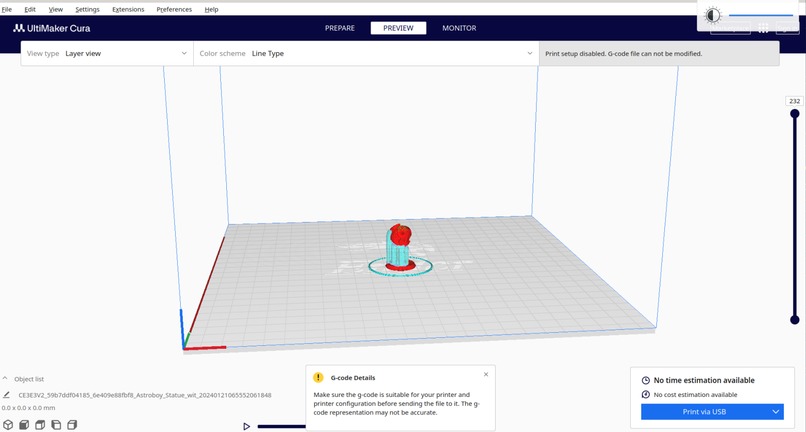Open the Settings menu
Image resolution: width=806 pixels, height=432 pixels.
pyautogui.click(x=87, y=9)
